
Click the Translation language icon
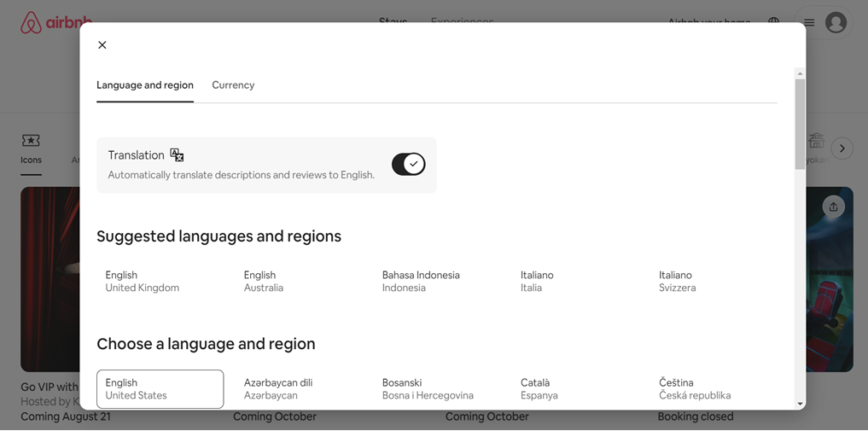click(177, 155)
